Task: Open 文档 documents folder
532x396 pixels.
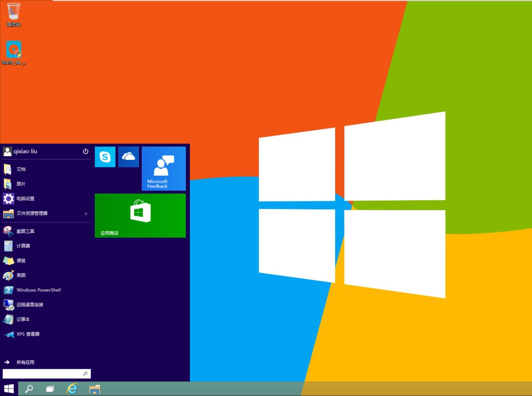Action: click(46, 169)
